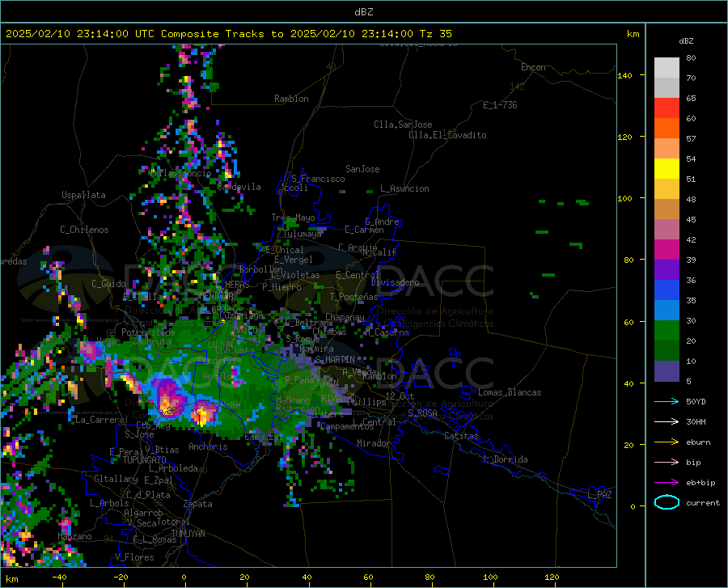Click the Tres_Mayo map label
Screen dimensions: 728x588
point(293,218)
